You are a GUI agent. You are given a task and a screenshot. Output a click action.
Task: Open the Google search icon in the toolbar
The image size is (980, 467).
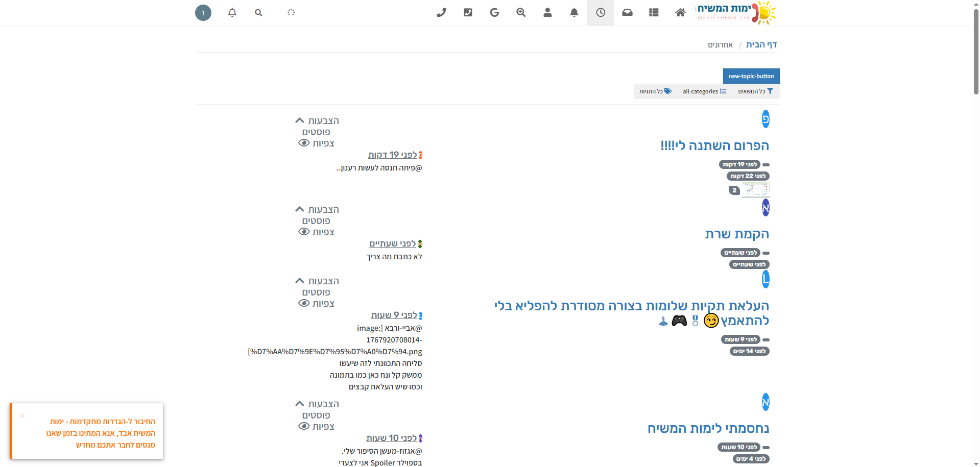click(494, 12)
